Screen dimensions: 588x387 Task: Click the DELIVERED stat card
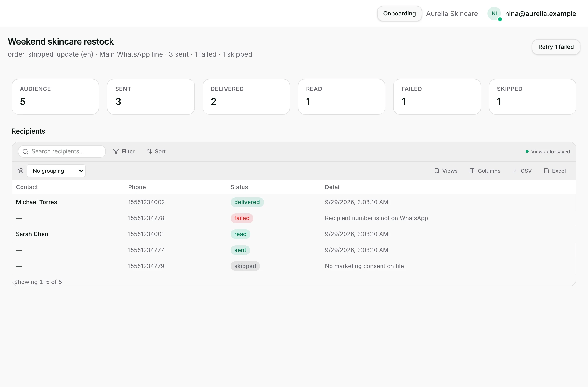pos(246,97)
